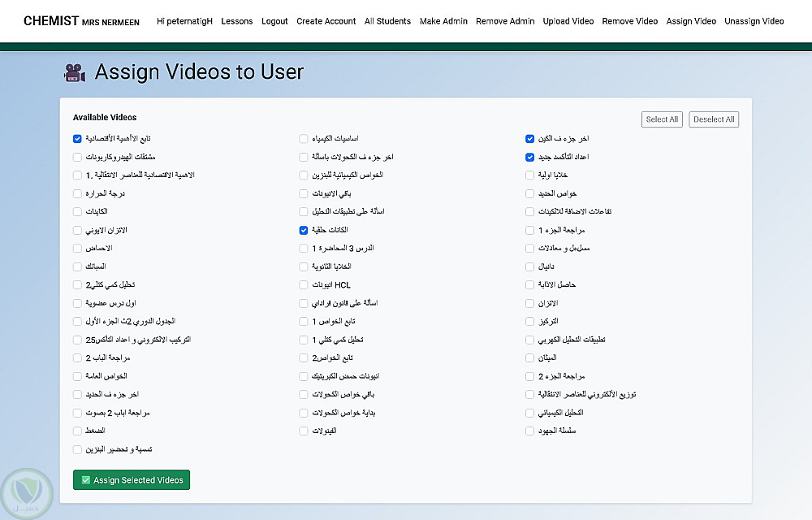The height and width of the screenshot is (520, 812).
Task: Check the الخواص الكيميائية للبنزين video
Action: pyautogui.click(x=304, y=175)
